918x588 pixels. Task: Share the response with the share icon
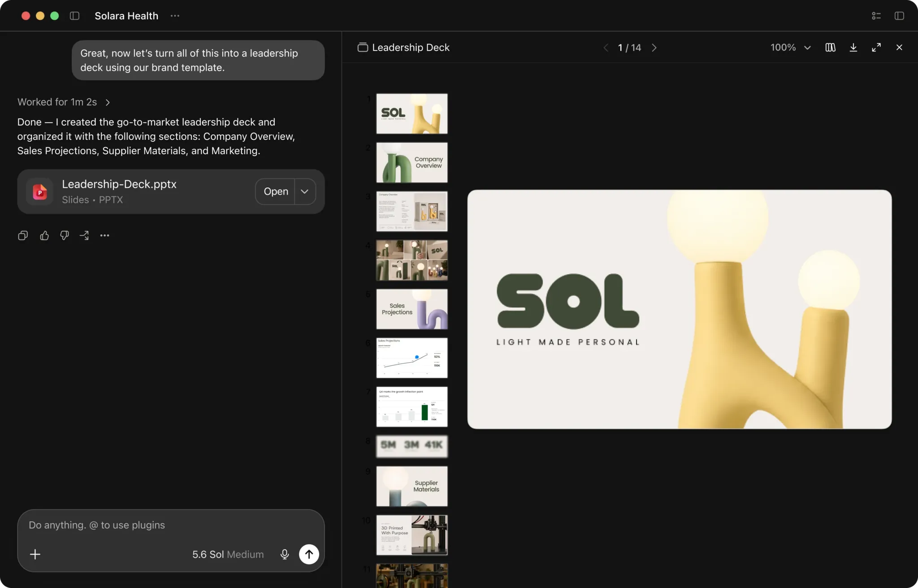pyautogui.click(x=84, y=235)
